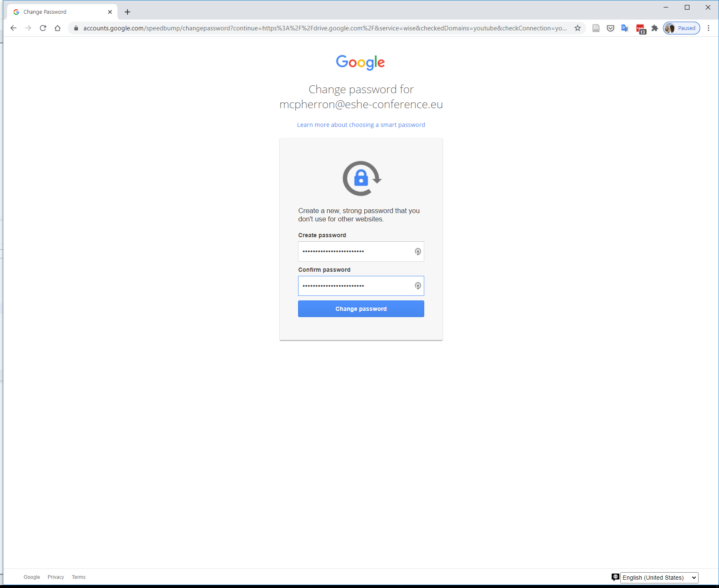Show password in Confirm password field
719x588 pixels.
click(x=418, y=286)
